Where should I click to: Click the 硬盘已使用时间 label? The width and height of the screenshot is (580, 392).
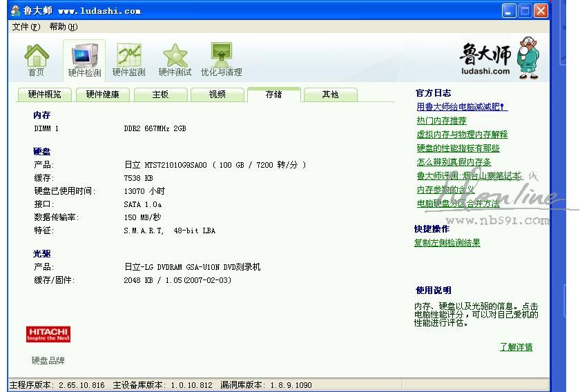(x=65, y=191)
